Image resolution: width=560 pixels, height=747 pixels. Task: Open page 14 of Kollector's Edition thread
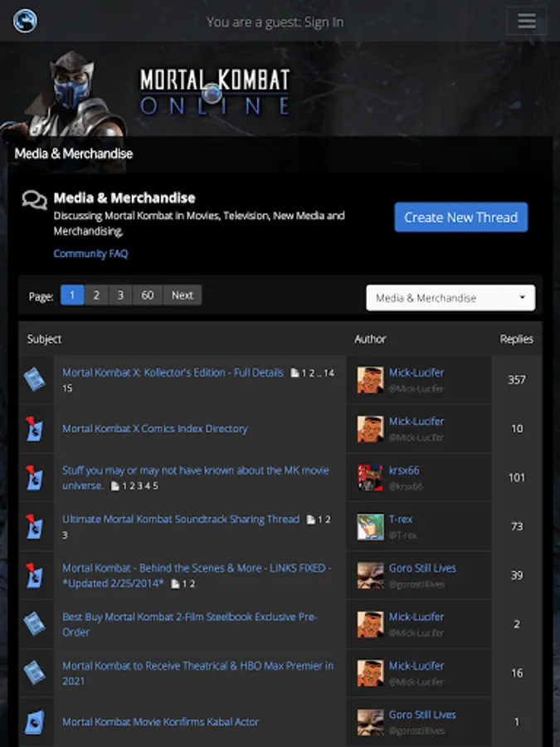pos(329,373)
